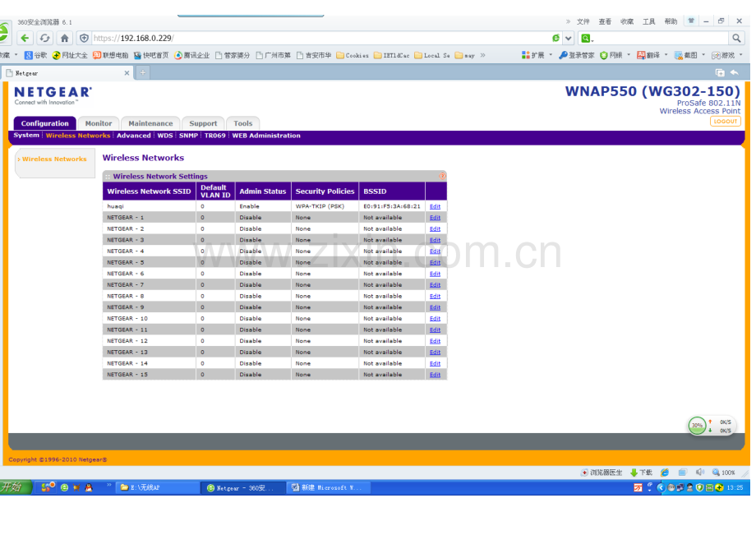The height and width of the screenshot is (535, 756).
Task: Open the 网银 online banking dropdown
Action: pyautogui.click(x=615, y=55)
